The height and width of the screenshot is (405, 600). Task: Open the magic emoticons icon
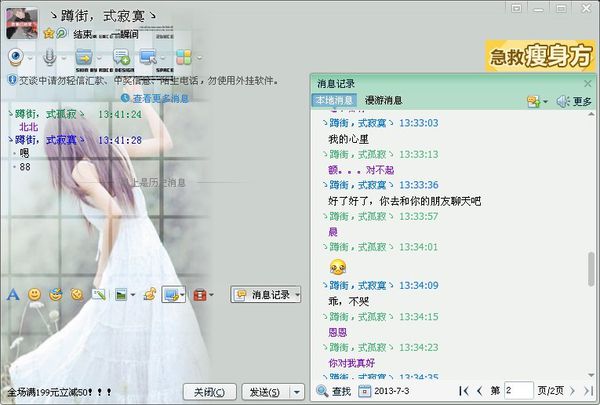point(56,294)
